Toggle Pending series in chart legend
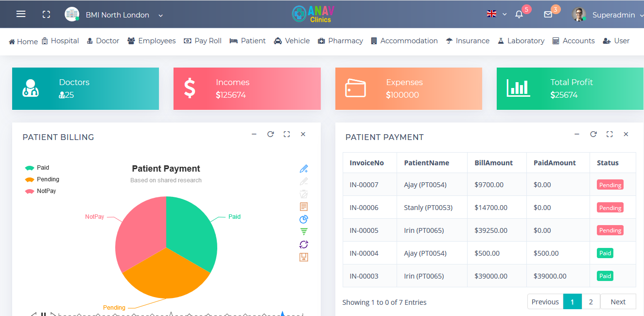The height and width of the screenshot is (316, 644). tap(42, 179)
